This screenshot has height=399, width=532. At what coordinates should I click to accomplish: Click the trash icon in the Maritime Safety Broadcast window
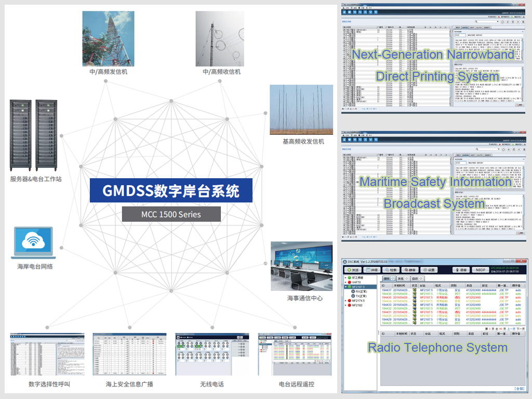tap(514, 149)
